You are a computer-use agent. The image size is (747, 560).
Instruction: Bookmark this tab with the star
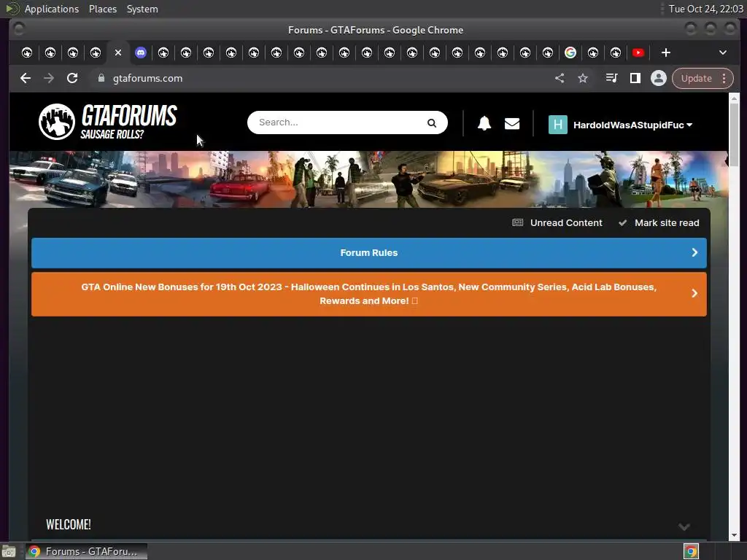pyautogui.click(x=583, y=78)
